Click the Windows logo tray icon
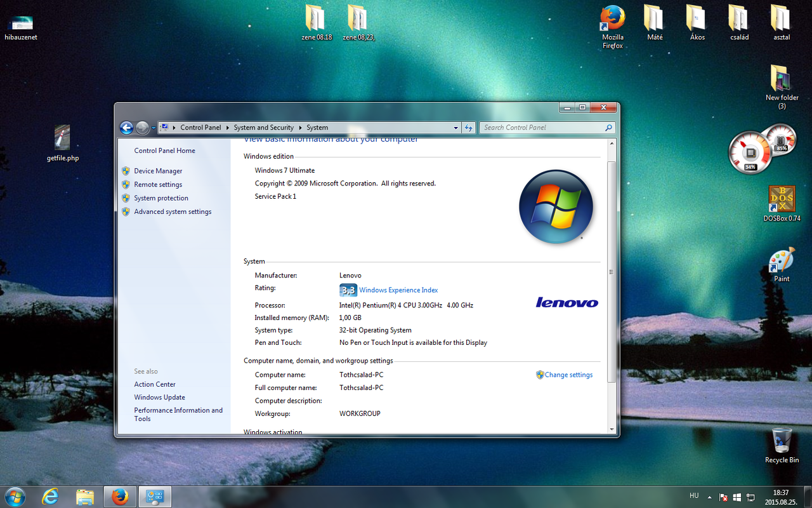The image size is (812, 508). pos(737,497)
